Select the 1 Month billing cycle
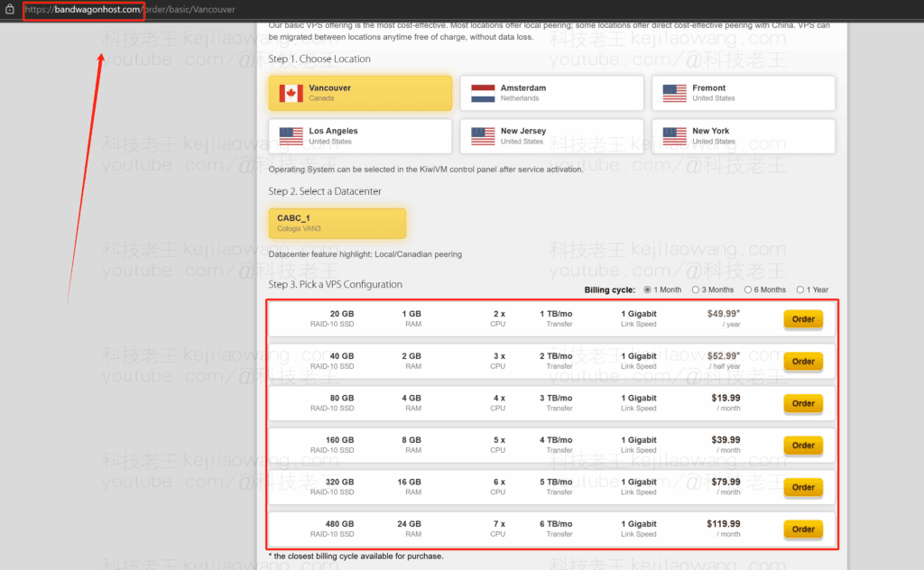924x570 pixels. point(647,290)
